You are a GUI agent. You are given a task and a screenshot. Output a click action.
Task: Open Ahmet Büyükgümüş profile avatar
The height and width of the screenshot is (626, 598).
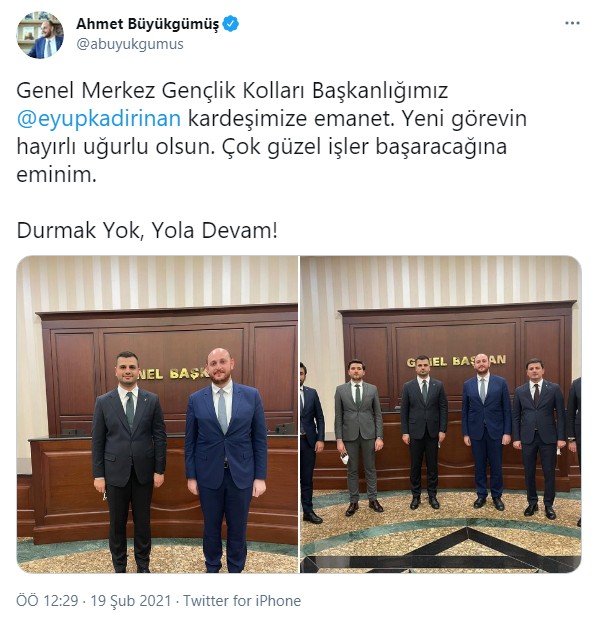pyautogui.click(x=40, y=35)
